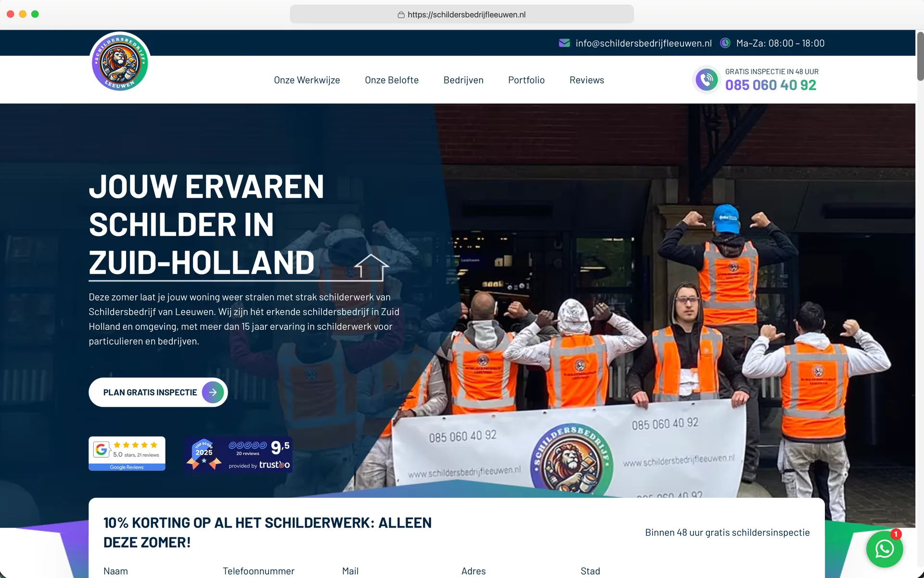Open the Portfolio page
The height and width of the screenshot is (578, 924).
pyautogui.click(x=526, y=80)
